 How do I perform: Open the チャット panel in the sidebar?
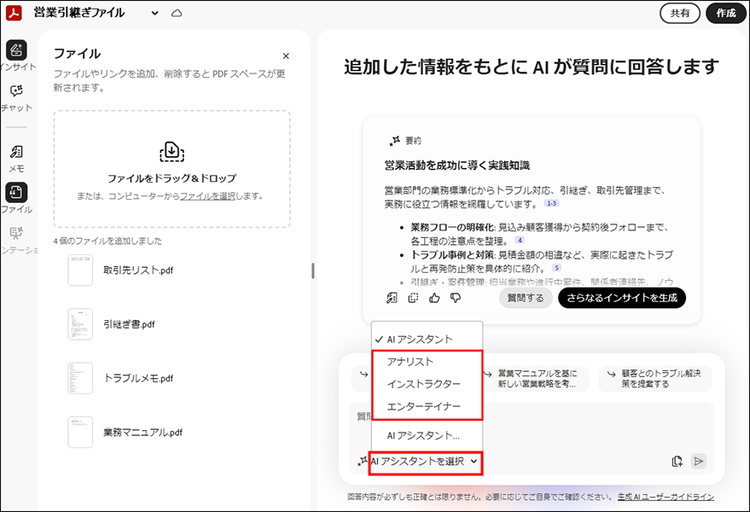pyautogui.click(x=16, y=94)
